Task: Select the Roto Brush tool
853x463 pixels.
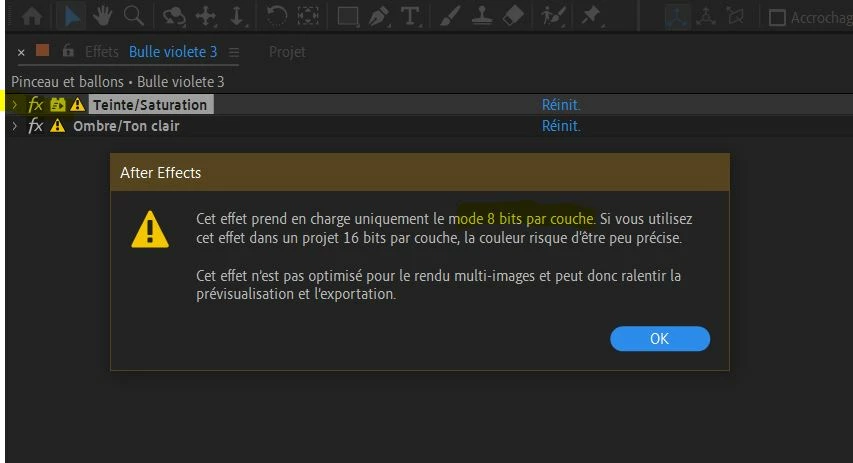Action: pyautogui.click(x=553, y=16)
